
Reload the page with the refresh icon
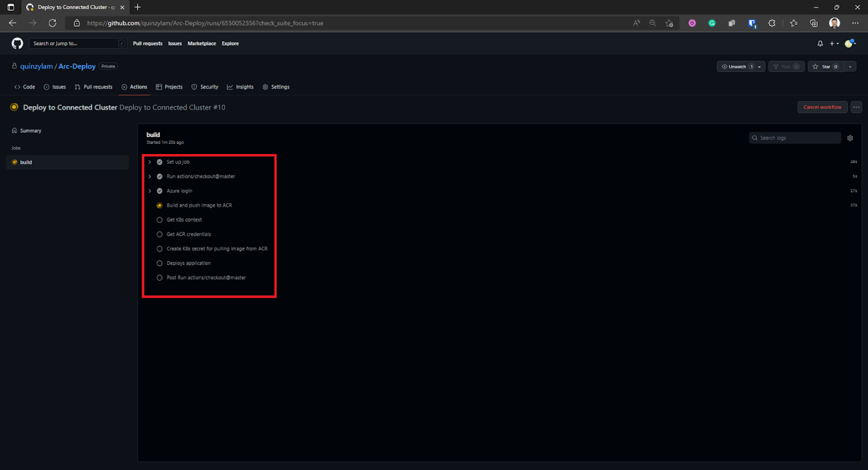point(53,23)
